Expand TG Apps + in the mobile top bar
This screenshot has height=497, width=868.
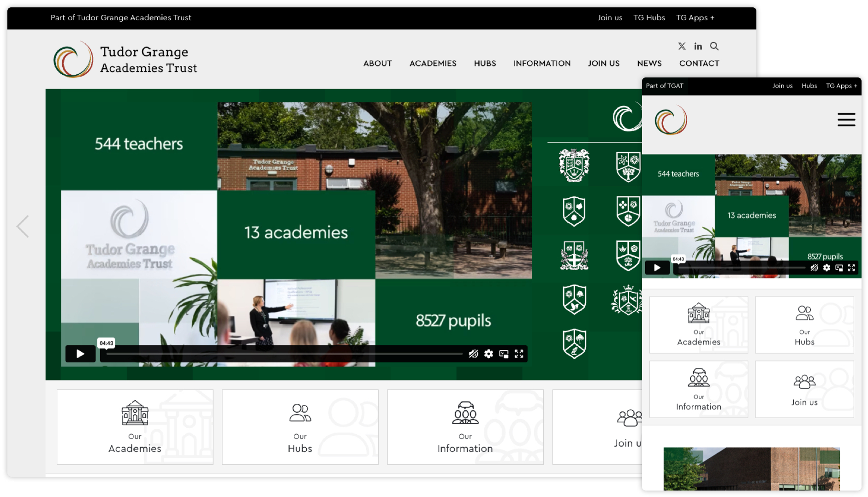click(841, 86)
